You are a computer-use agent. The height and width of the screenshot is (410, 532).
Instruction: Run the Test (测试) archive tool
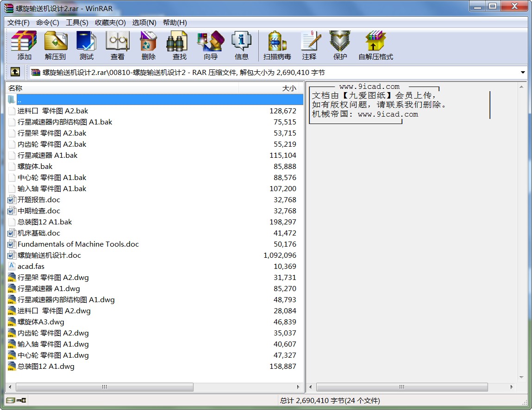tap(86, 45)
